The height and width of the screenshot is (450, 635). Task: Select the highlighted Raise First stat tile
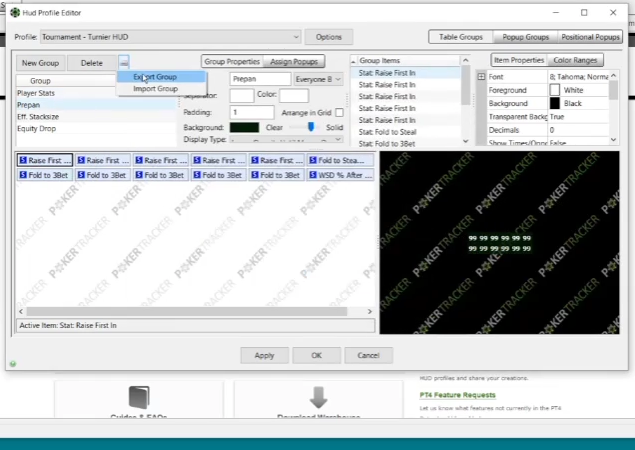[x=45, y=160]
